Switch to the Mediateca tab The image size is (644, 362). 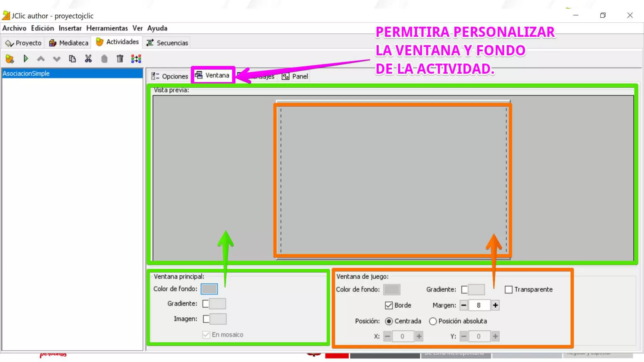[69, 43]
